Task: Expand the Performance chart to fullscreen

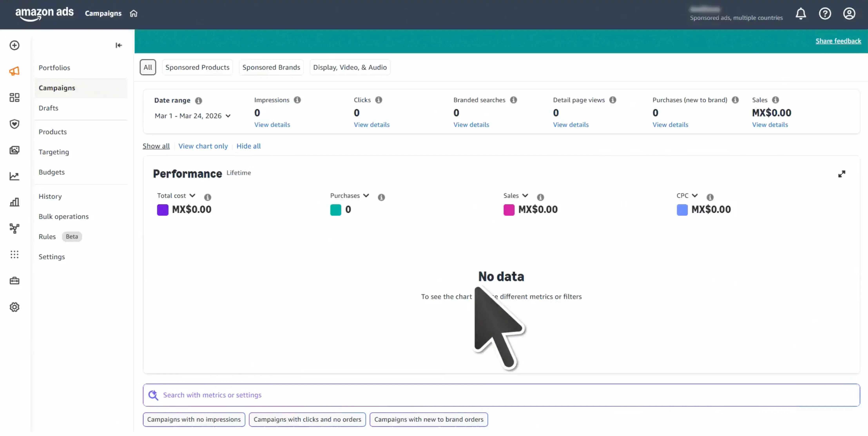Action: pos(841,174)
